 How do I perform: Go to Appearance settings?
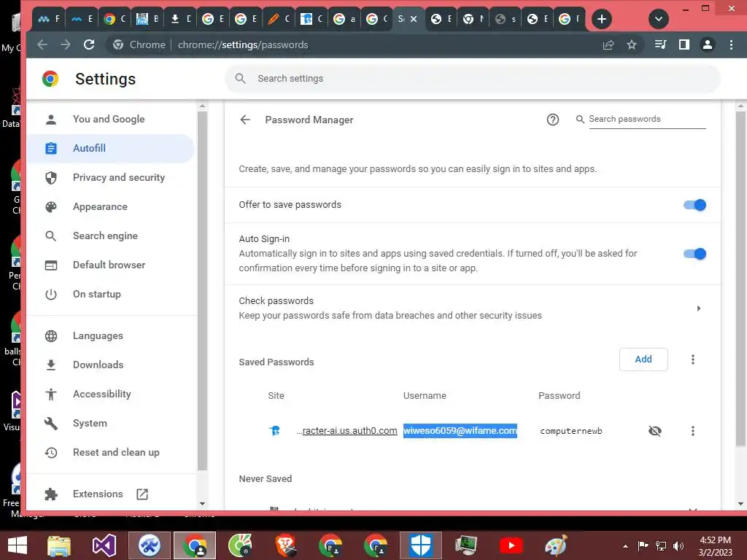[x=111, y=206]
